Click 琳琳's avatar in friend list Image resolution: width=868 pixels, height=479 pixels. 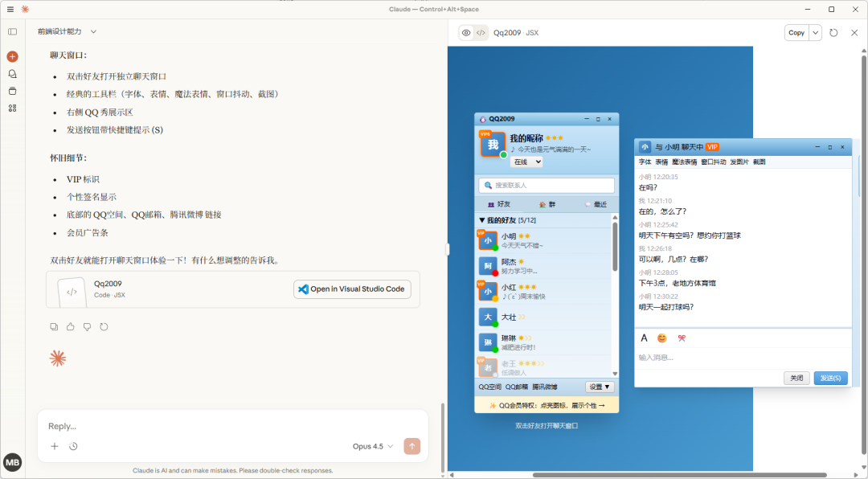coord(488,342)
